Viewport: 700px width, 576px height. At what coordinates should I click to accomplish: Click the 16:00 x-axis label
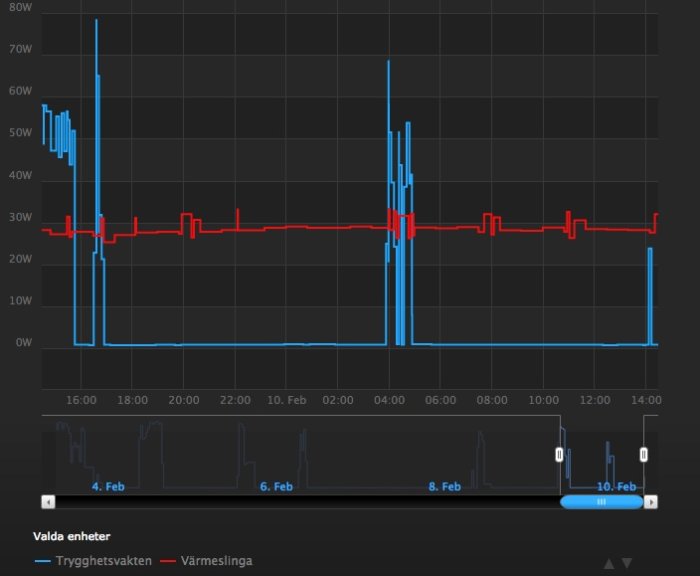(x=81, y=400)
